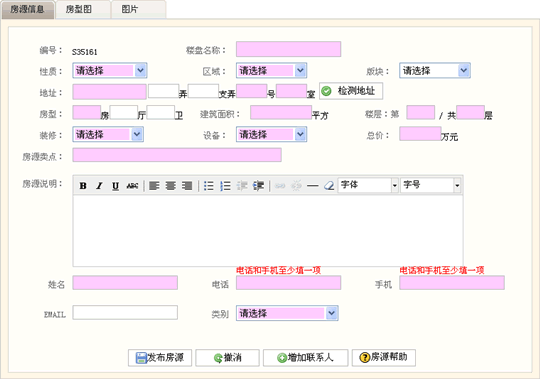Focus the 房型 field before 卫
The width and height of the screenshot is (540, 379).
[x=160, y=113]
